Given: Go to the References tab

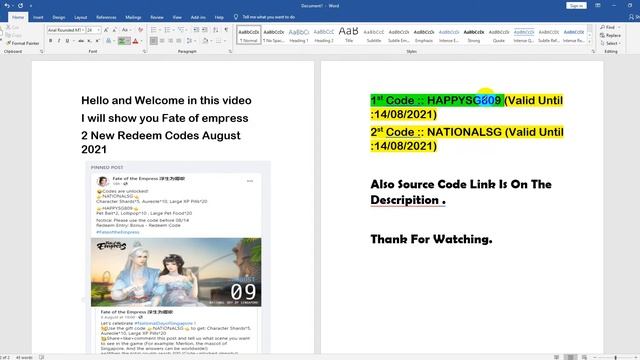Looking at the screenshot, I should pos(106,17).
